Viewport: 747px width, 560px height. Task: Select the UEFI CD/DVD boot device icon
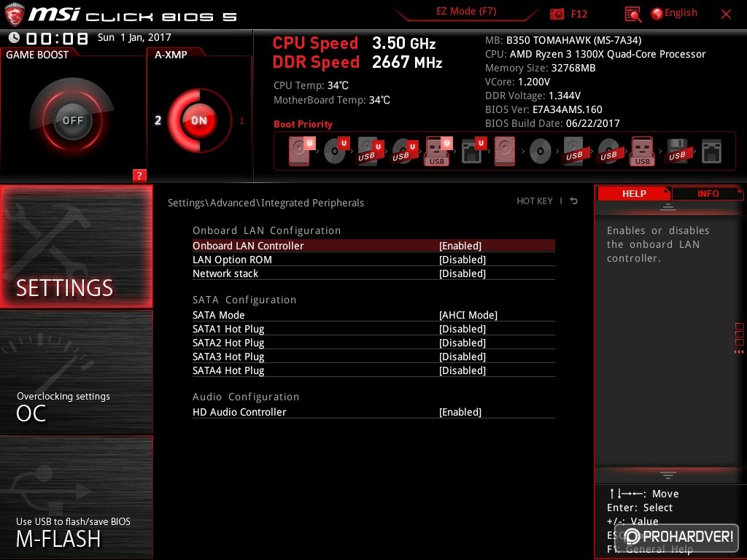(x=336, y=151)
